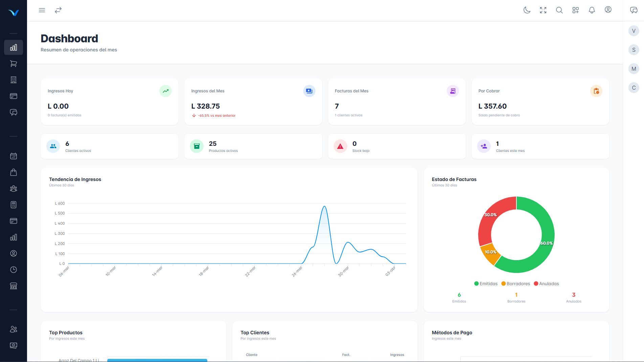Collapse the sidebar using hamburger menu icon
The height and width of the screenshot is (362, 644).
(x=42, y=10)
